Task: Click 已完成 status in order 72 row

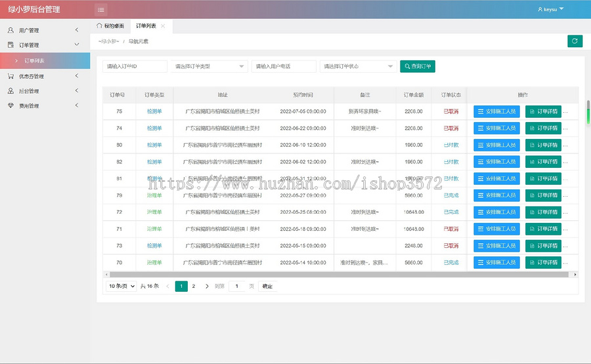Action: (x=450, y=212)
